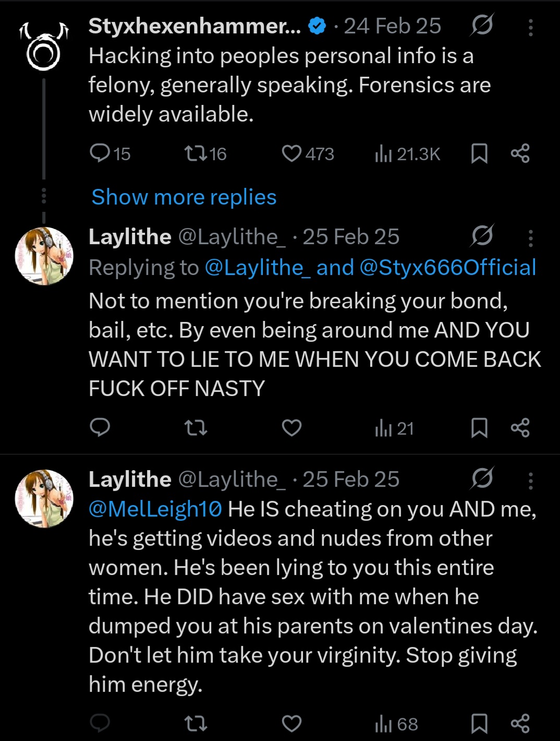Viewport: 560px width, 741px height.
Task: Open three-dot menu on the @MelLeigh10 post
Action: pos(530,481)
